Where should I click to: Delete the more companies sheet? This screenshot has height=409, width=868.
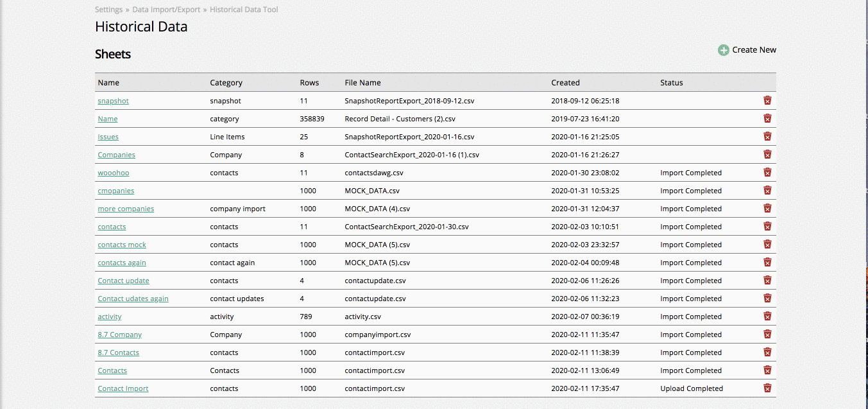pyautogui.click(x=767, y=209)
